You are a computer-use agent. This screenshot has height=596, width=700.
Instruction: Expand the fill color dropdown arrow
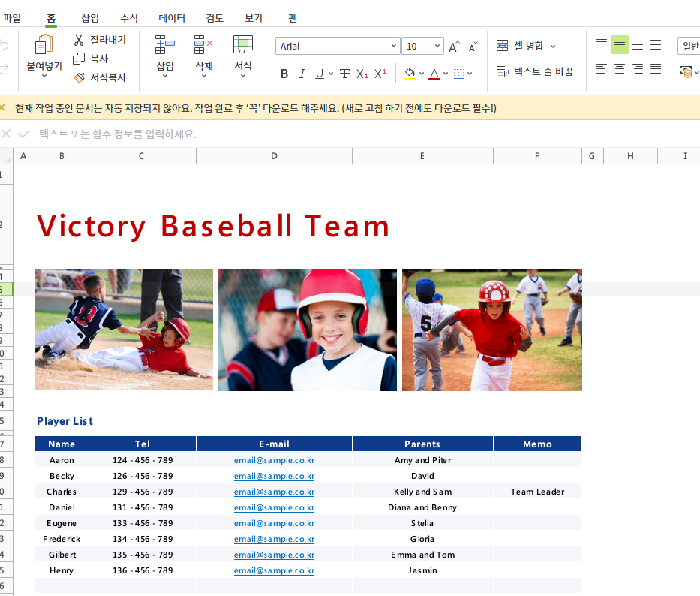(x=422, y=74)
